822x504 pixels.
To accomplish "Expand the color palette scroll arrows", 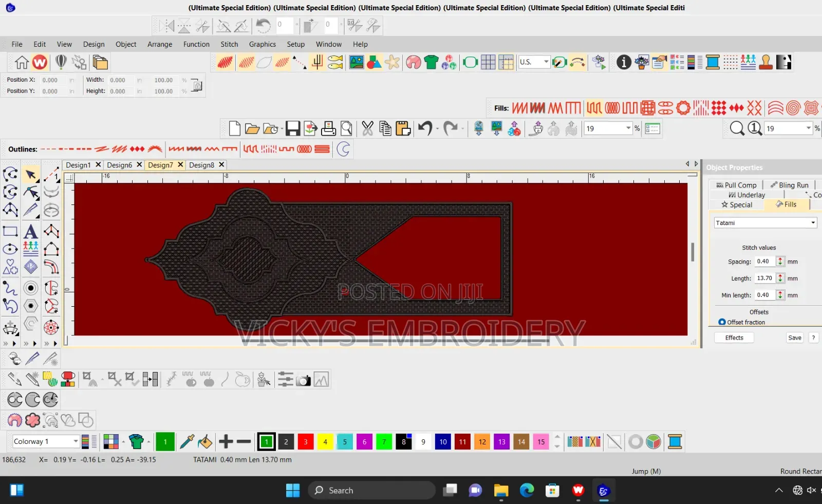I will click(x=557, y=441).
